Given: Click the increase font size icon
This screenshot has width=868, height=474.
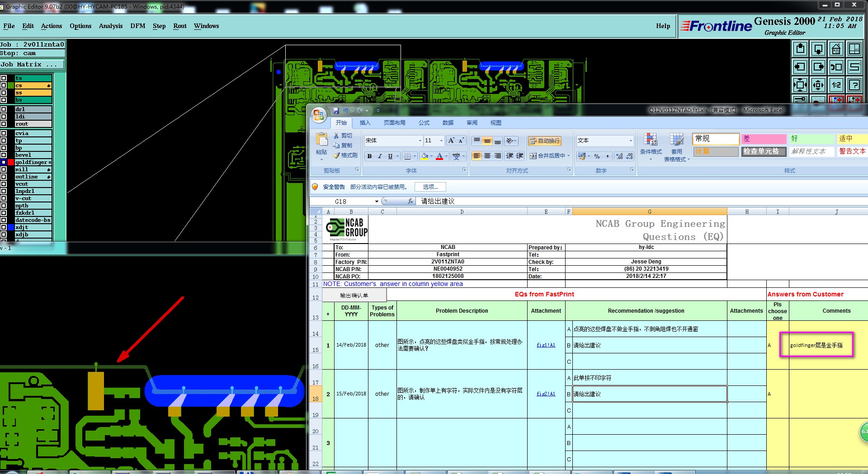Looking at the screenshot, I should point(451,141).
